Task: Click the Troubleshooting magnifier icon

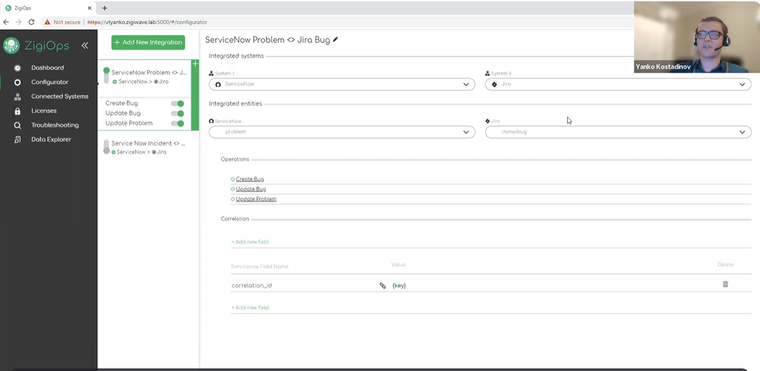Action: 17,126
